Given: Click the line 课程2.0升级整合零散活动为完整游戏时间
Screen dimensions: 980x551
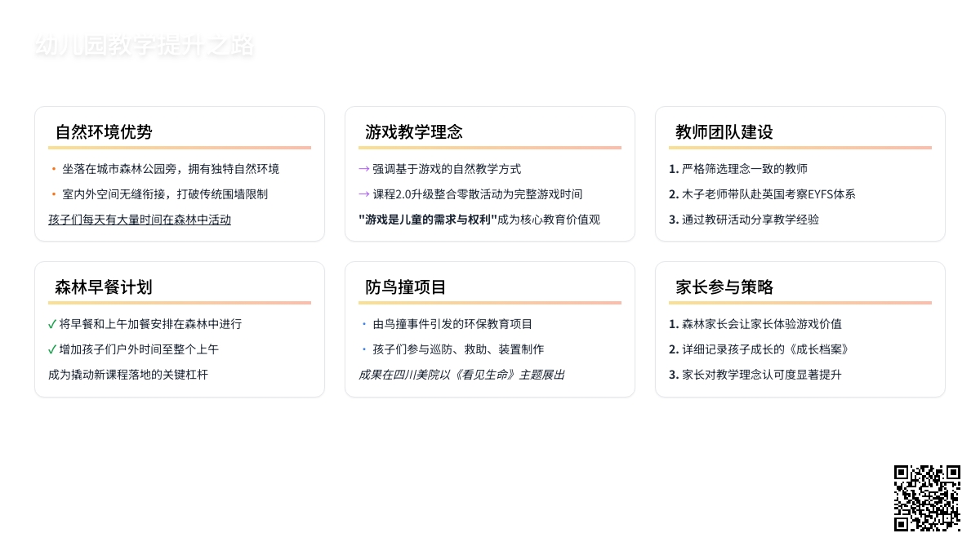Looking at the screenshot, I should coord(478,194).
